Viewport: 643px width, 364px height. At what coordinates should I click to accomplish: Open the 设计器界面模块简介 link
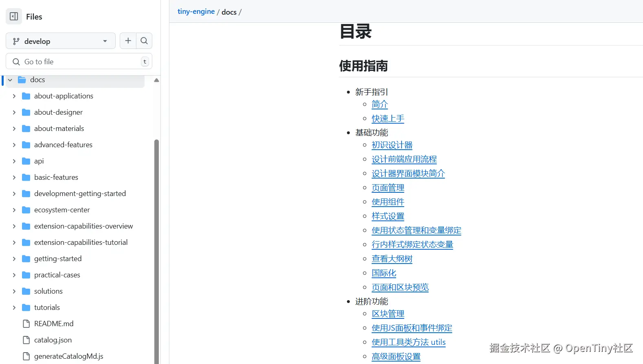pyautogui.click(x=408, y=173)
